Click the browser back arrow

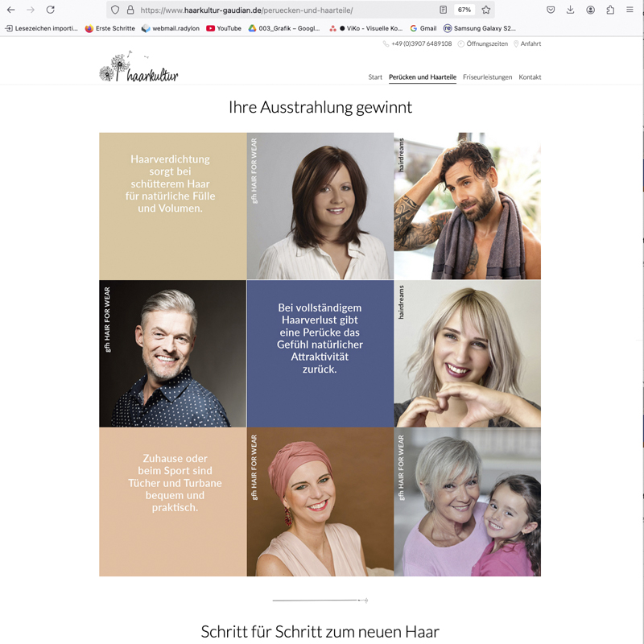(x=11, y=10)
